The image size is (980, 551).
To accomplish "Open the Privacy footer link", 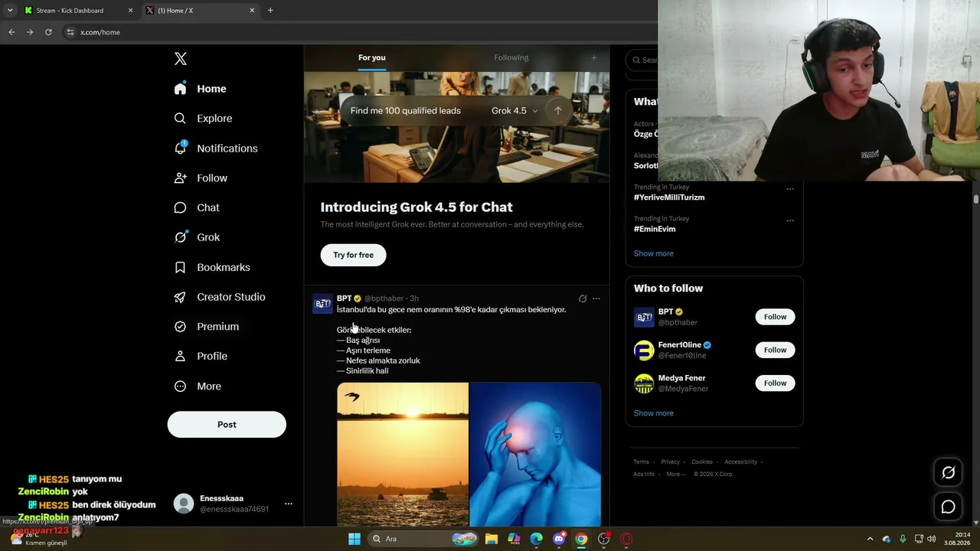I will point(670,462).
